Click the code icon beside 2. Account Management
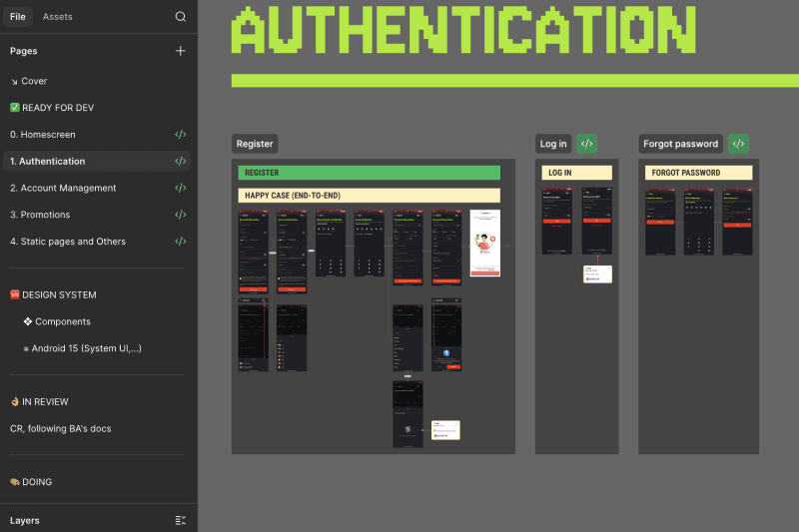 click(x=181, y=188)
